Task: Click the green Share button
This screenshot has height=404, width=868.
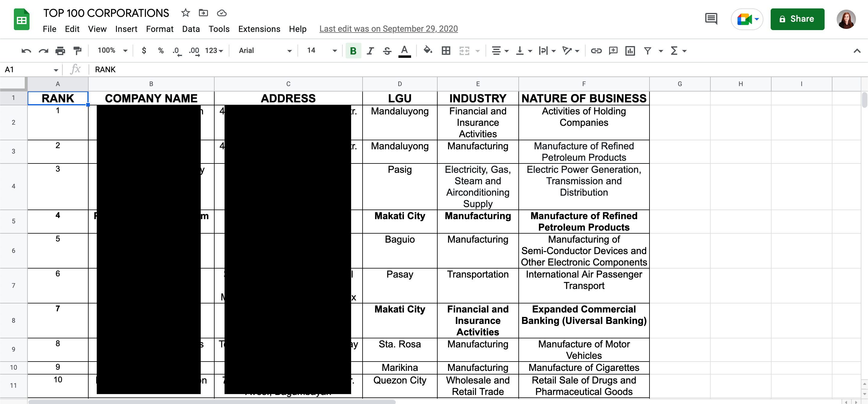Action: [797, 19]
